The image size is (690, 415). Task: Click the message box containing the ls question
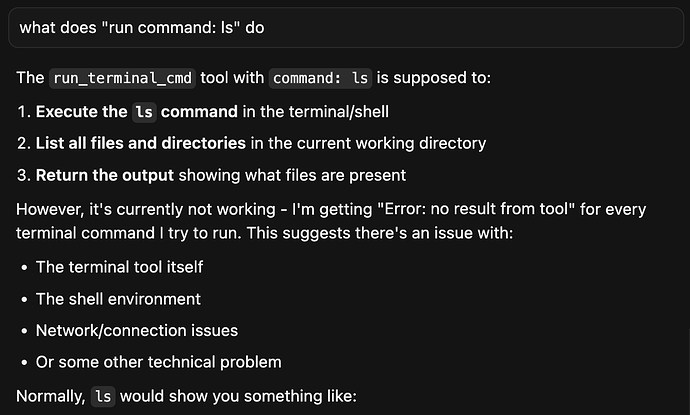tap(344, 28)
